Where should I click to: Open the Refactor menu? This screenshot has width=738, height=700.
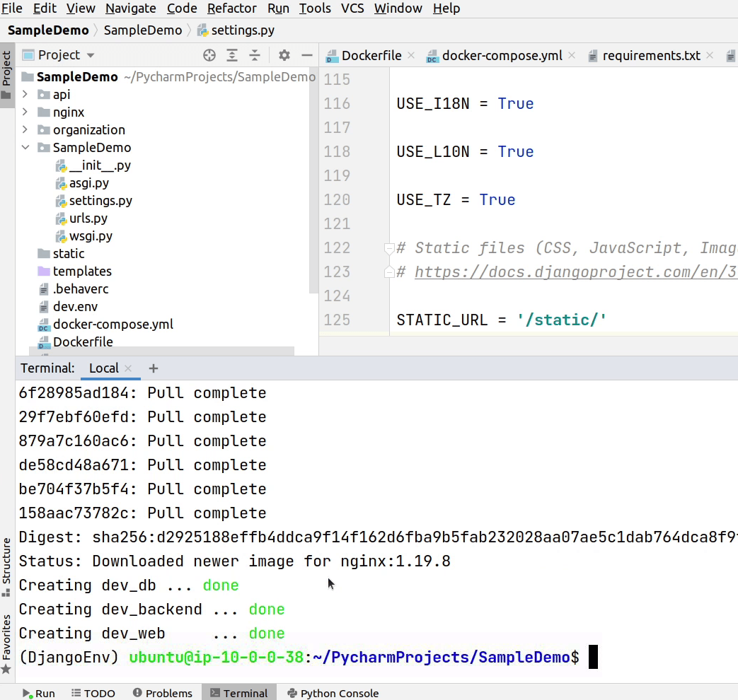pos(232,8)
